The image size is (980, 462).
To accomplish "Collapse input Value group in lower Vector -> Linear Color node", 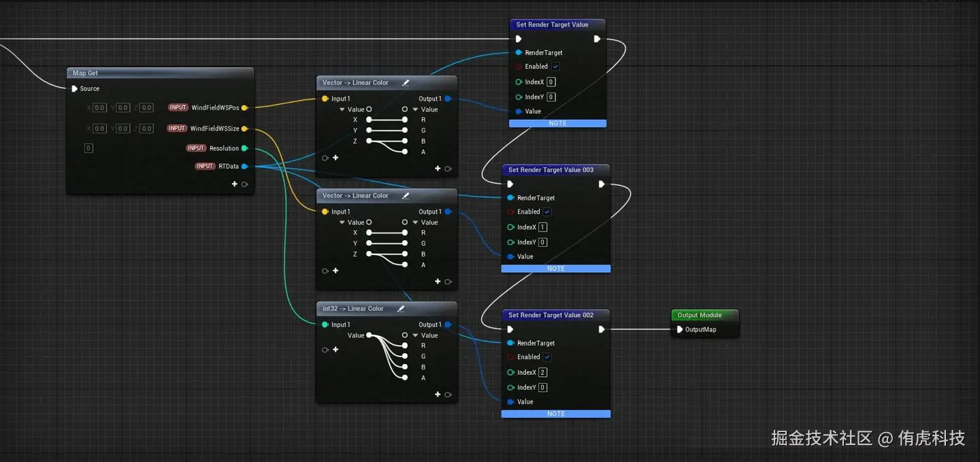I will (x=342, y=222).
